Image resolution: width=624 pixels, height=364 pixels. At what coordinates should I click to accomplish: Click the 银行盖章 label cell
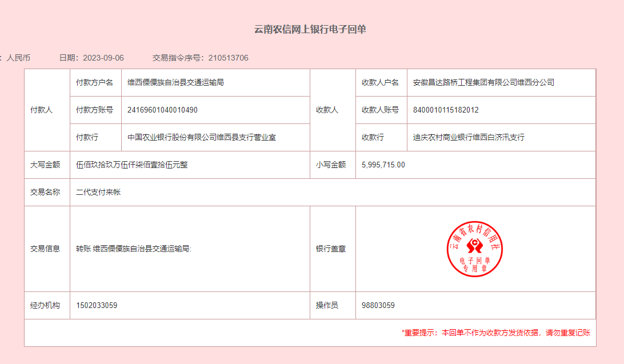(x=330, y=249)
